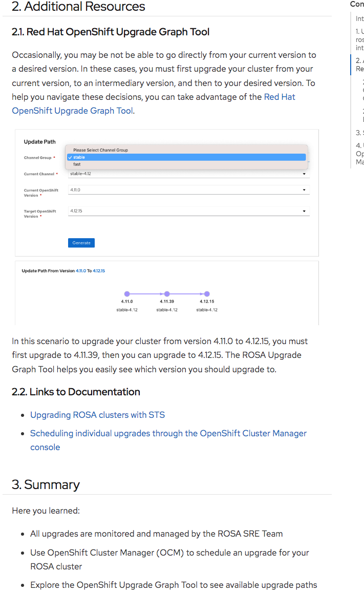The width and height of the screenshot is (364, 614).
Task: Click the 4.12.15 node in update graph
Action: click(x=207, y=294)
